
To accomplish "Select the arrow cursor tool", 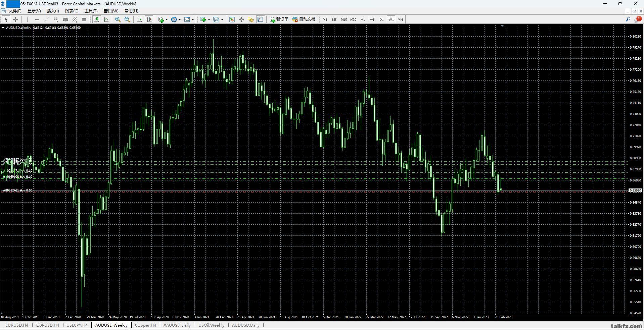I will pos(6,19).
